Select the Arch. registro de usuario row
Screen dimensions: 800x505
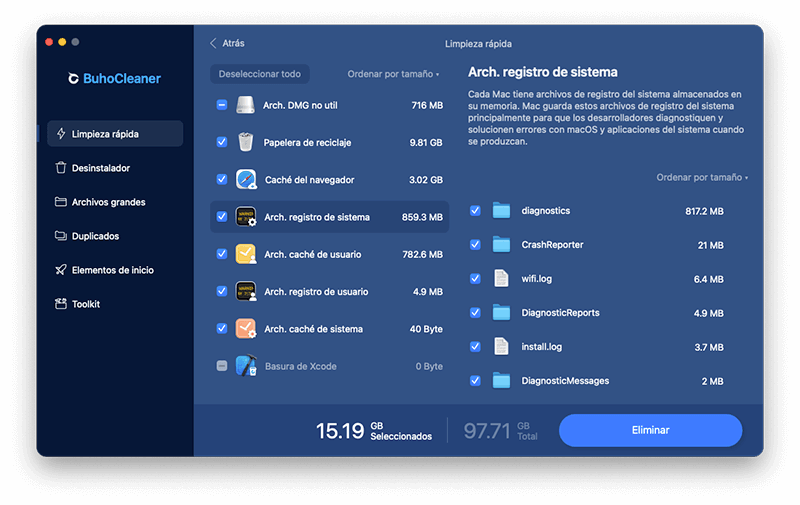(330, 291)
